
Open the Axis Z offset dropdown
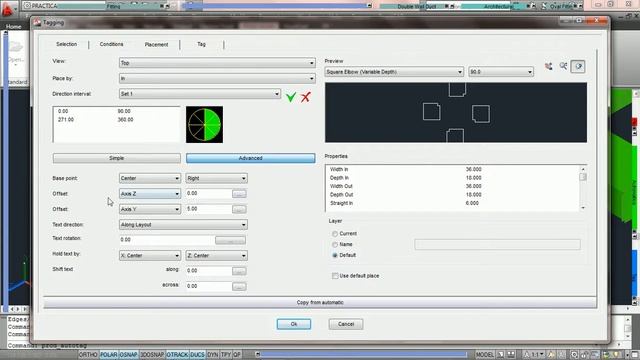click(149, 194)
